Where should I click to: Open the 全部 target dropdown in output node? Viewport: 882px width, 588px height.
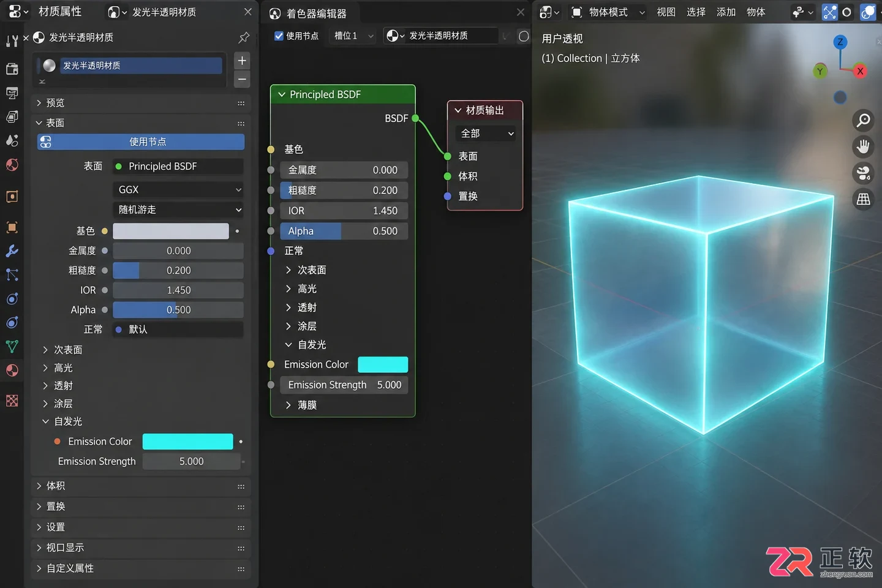486,134
